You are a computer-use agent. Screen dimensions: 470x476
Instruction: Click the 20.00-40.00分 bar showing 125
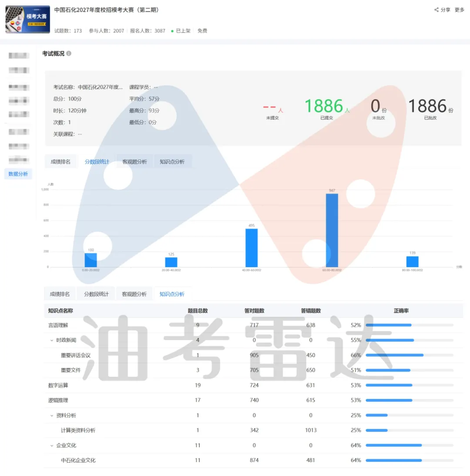pyautogui.click(x=171, y=262)
